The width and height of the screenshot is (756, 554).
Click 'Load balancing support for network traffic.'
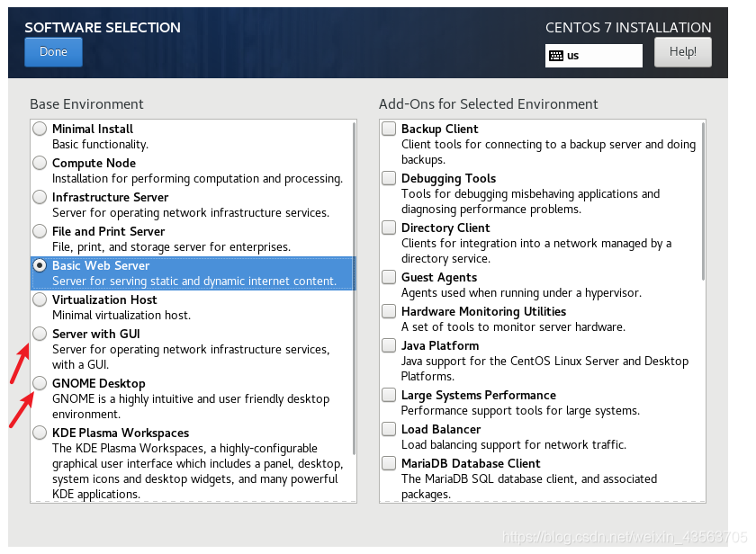514,444
